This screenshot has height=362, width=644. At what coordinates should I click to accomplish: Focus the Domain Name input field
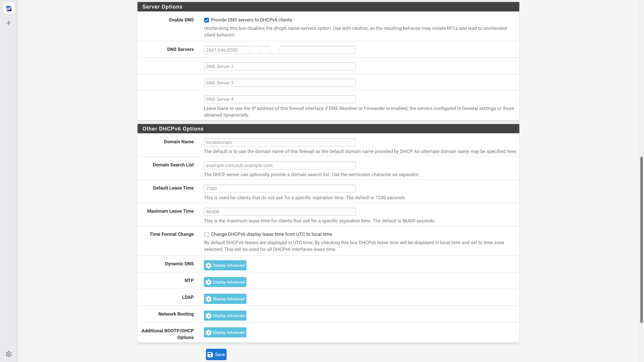pos(280,142)
